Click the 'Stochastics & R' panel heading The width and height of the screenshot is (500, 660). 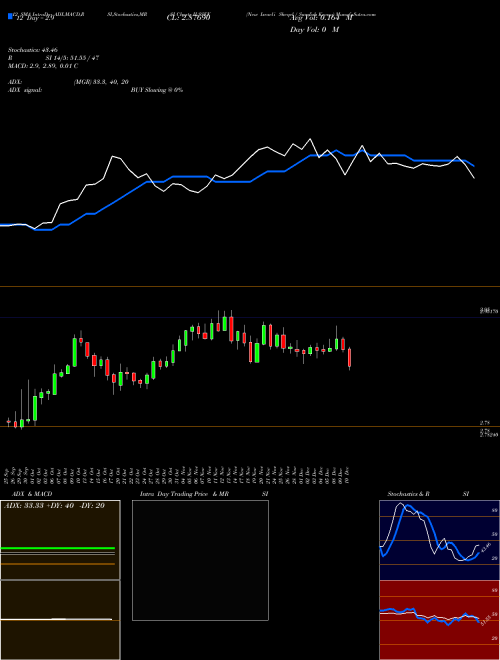(x=408, y=494)
